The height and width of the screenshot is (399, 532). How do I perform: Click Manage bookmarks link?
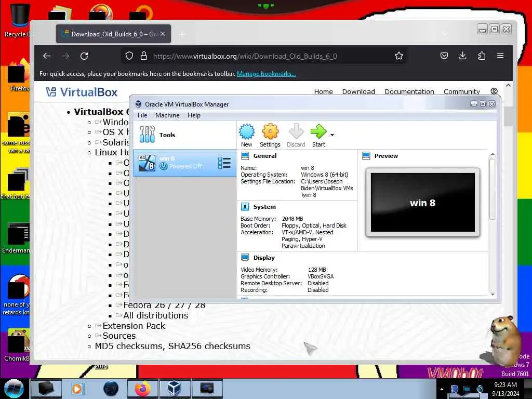(267, 74)
